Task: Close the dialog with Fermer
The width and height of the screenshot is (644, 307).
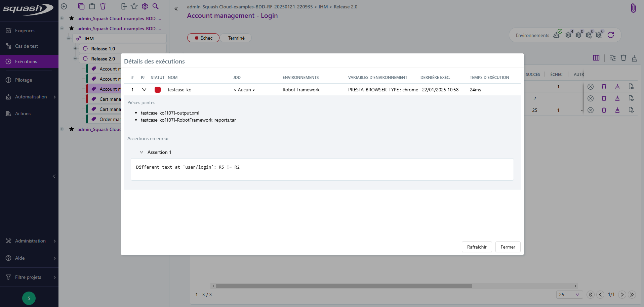Action: tap(508, 247)
